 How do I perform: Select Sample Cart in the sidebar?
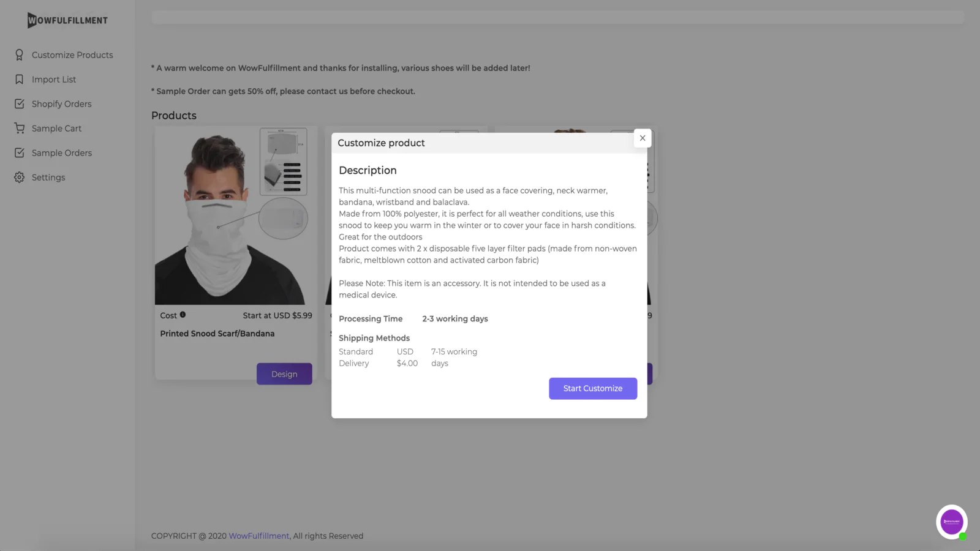[x=56, y=129]
